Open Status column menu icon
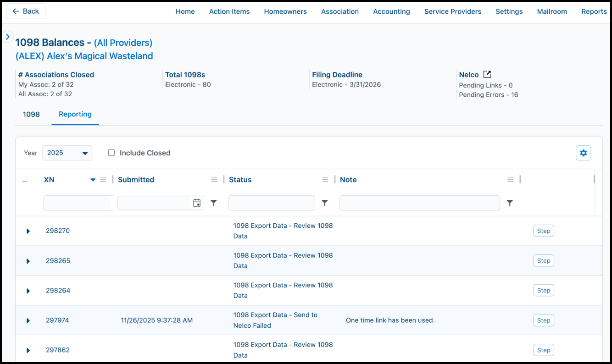 tap(325, 180)
